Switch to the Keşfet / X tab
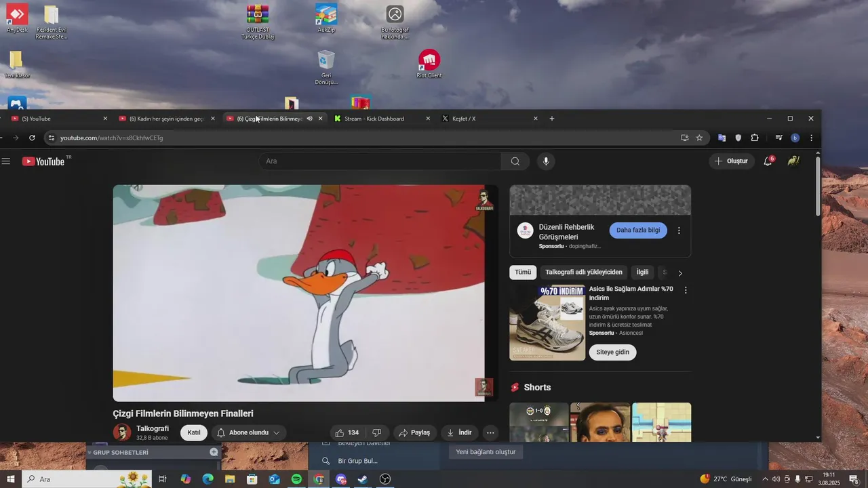Viewport: 868px width, 488px height. pyautogui.click(x=490, y=119)
